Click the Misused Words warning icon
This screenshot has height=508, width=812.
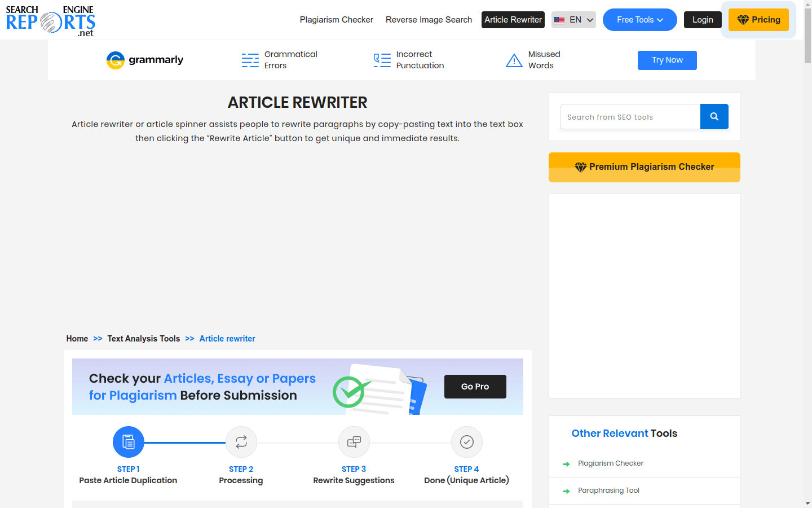(514, 60)
